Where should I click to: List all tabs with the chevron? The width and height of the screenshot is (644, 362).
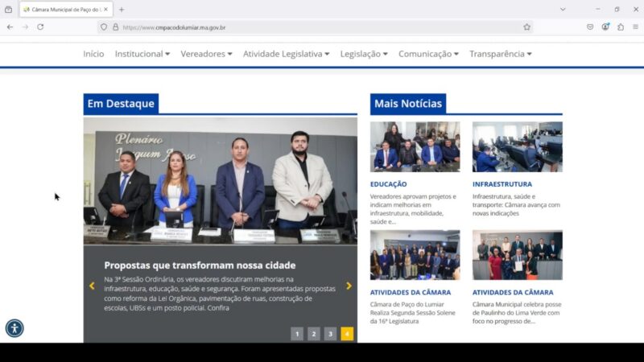pos(563,10)
